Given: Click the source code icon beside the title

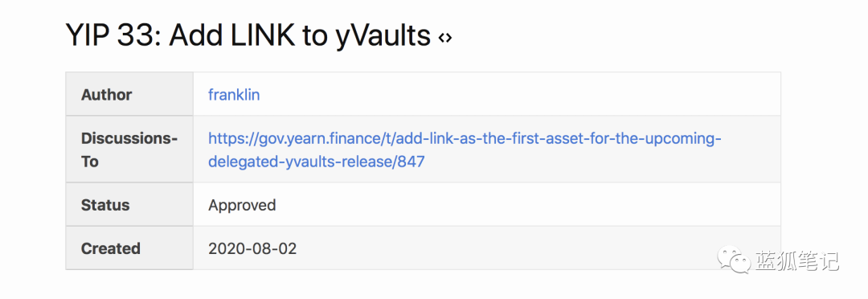Looking at the screenshot, I should (445, 38).
